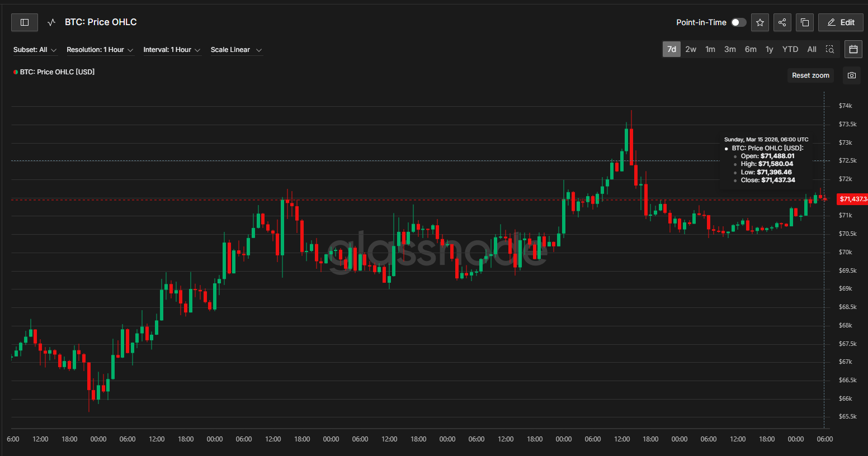Select the YTD time range
The image size is (868, 456).
coord(790,49)
